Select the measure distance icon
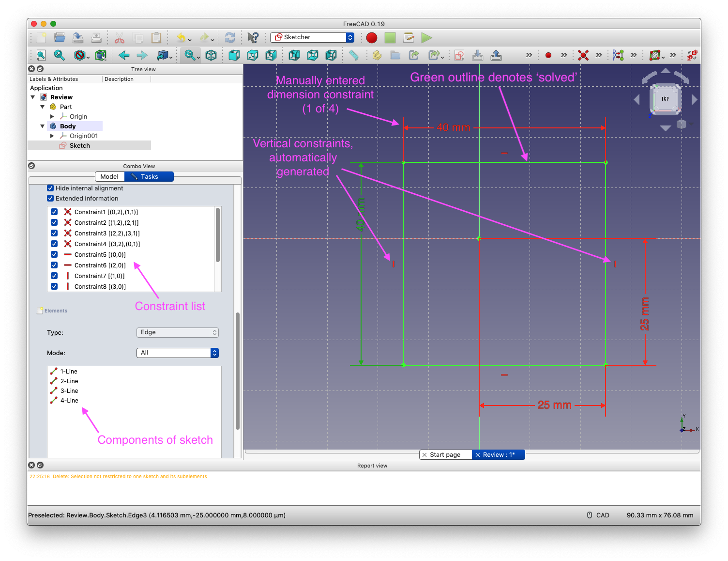Screen dimensions: 728x561 pos(354,55)
